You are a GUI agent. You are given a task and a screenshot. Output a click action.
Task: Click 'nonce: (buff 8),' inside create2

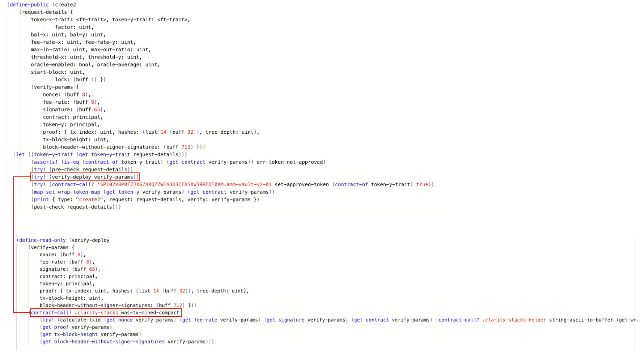(x=67, y=95)
